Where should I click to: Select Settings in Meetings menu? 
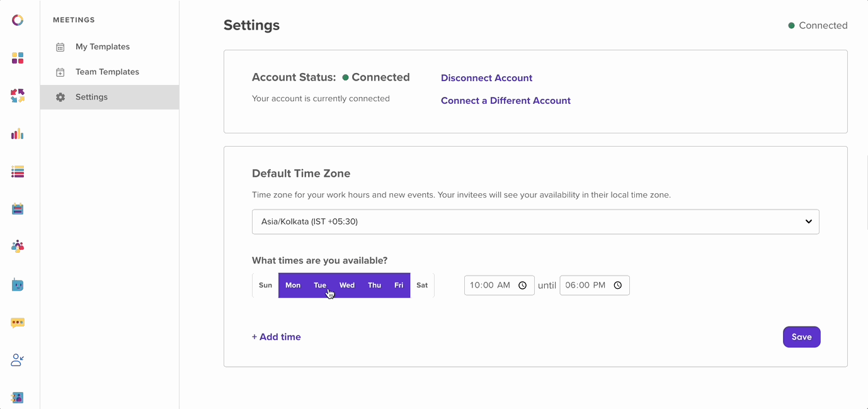pos(110,97)
